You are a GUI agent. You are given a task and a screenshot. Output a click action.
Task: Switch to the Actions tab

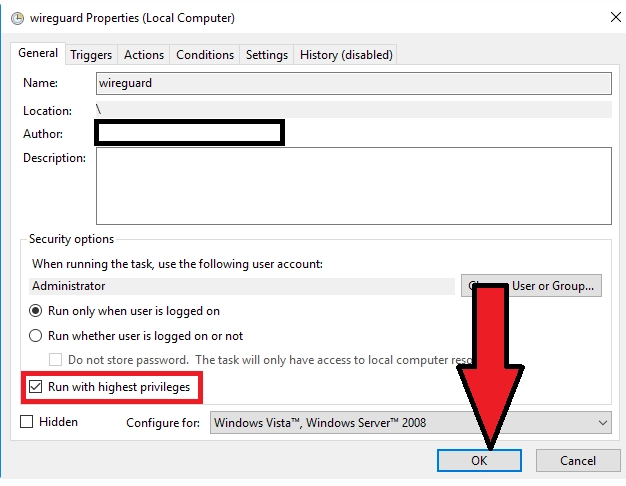pyautogui.click(x=144, y=55)
